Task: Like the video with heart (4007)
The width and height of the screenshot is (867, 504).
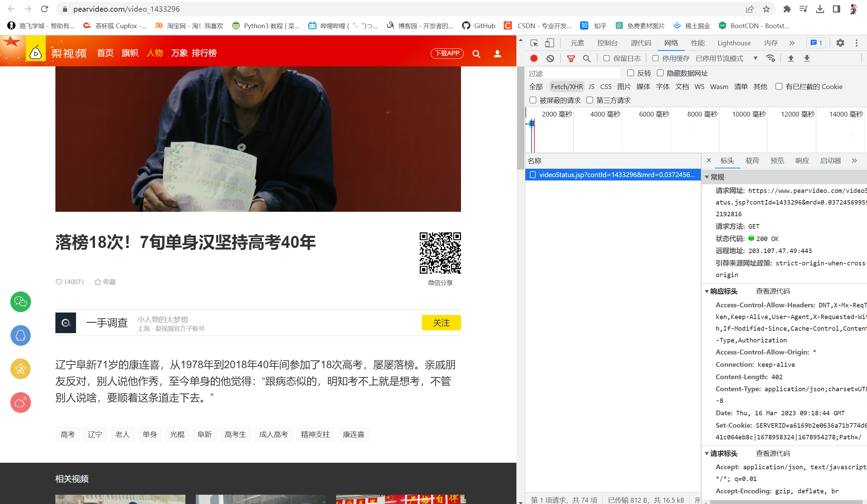Action: [70, 282]
